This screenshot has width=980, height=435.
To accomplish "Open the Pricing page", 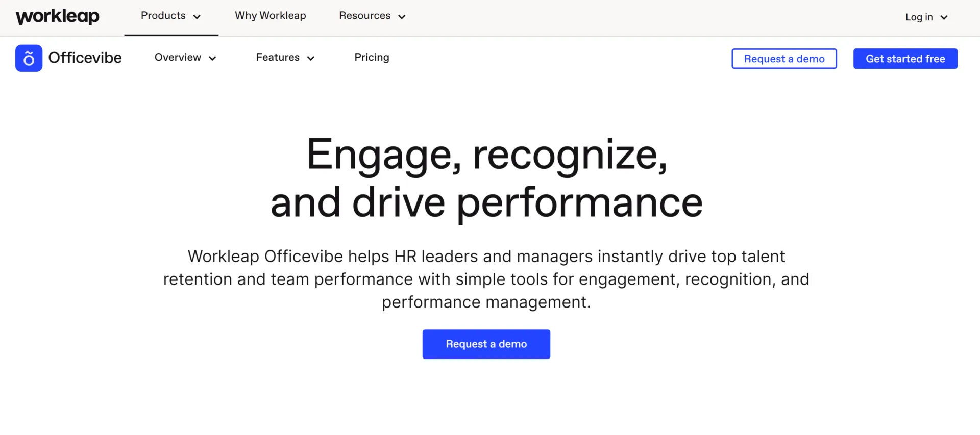I will [x=372, y=58].
